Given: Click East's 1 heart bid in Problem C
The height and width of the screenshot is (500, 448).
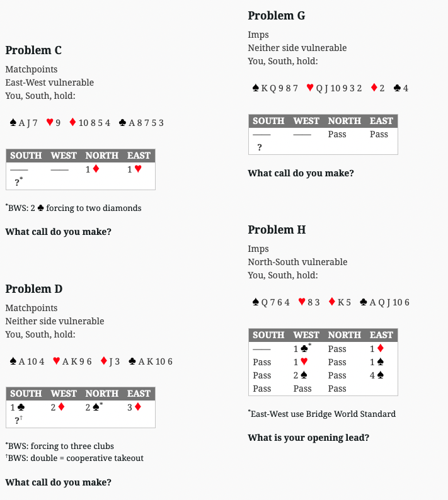Looking at the screenshot, I should pyautogui.click(x=134, y=169).
